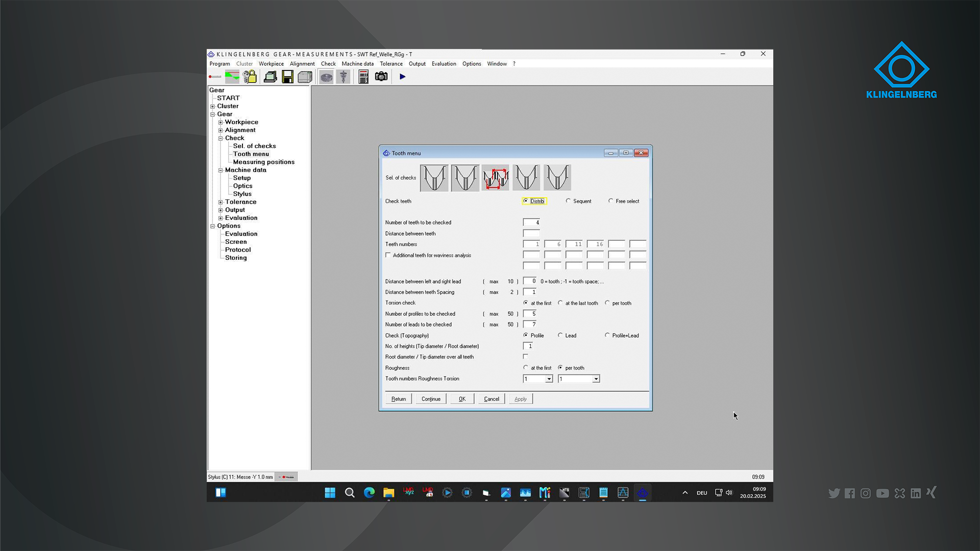Image resolution: width=980 pixels, height=551 pixels.
Task: Open the Machine data menu
Action: [358, 64]
